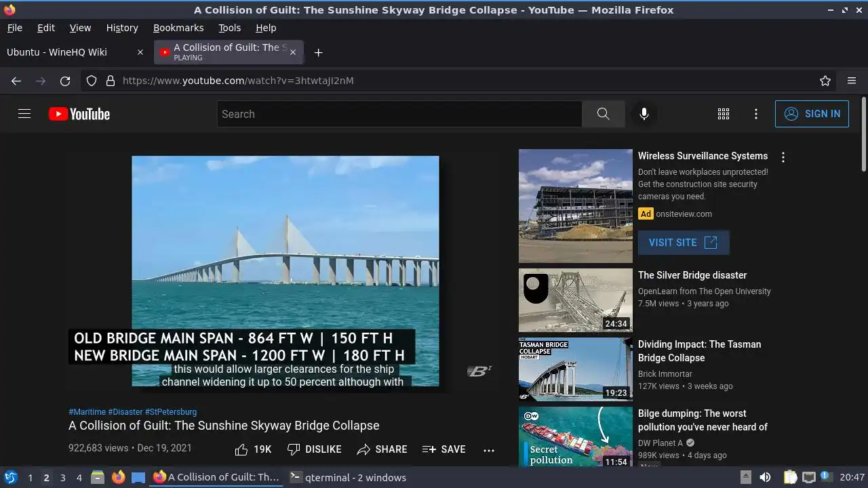Open the Edit menu
The width and height of the screenshot is (868, 488).
tap(46, 28)
